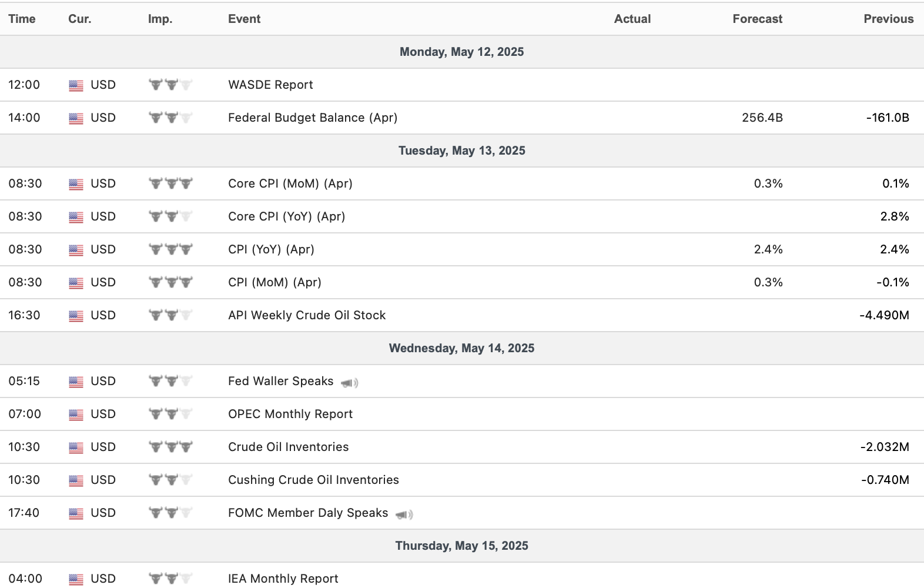Image resolution: width=924 pixels, height=588 pixels.
Task: Click the bull importance icons for Federal Budget Balance
Action: 170,118
